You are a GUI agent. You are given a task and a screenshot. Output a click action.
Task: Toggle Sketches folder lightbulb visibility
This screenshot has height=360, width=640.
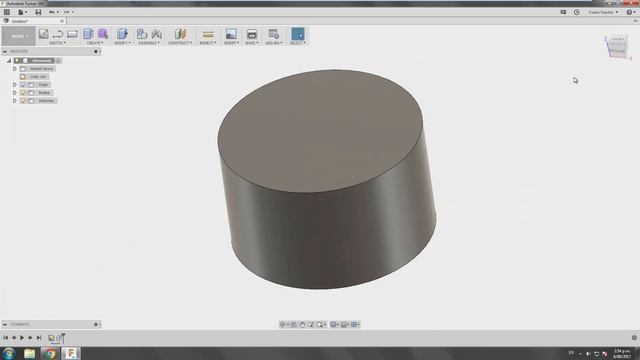pos(23,100)
